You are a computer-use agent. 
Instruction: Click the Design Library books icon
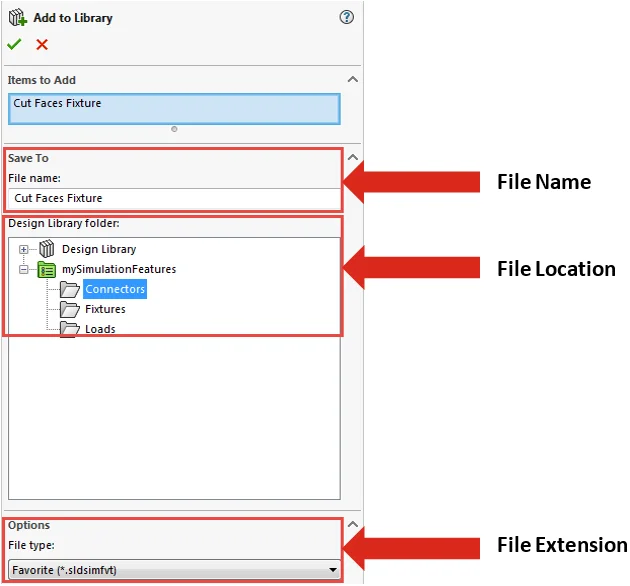pyautogui.click(x=46, y=249)
